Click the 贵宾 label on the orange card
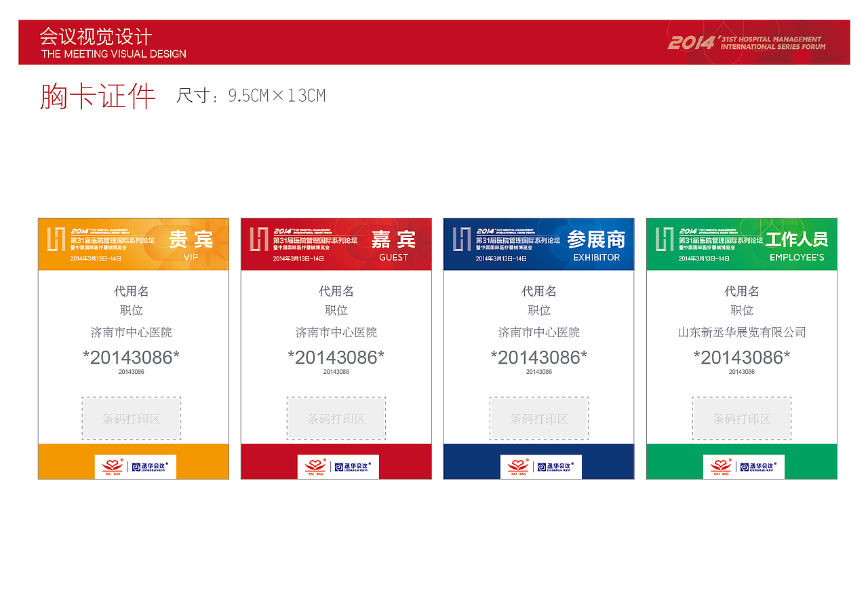This screenshot has width=868, height=614. (x=191, y=239)
